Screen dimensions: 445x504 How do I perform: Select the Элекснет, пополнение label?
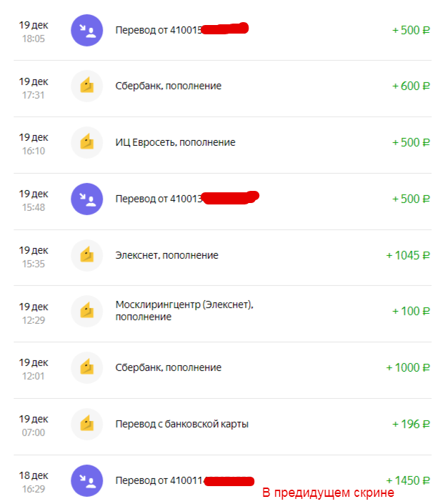tap(166, 255)
